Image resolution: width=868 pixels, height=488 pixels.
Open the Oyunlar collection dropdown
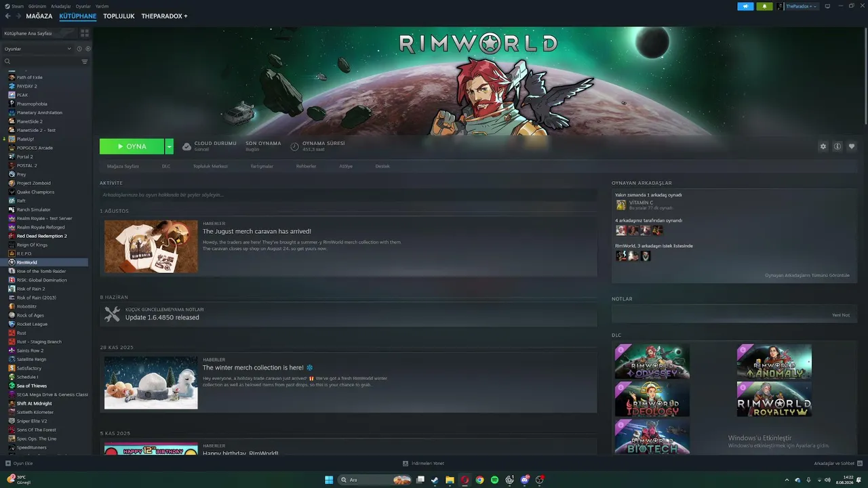[37, 49]
